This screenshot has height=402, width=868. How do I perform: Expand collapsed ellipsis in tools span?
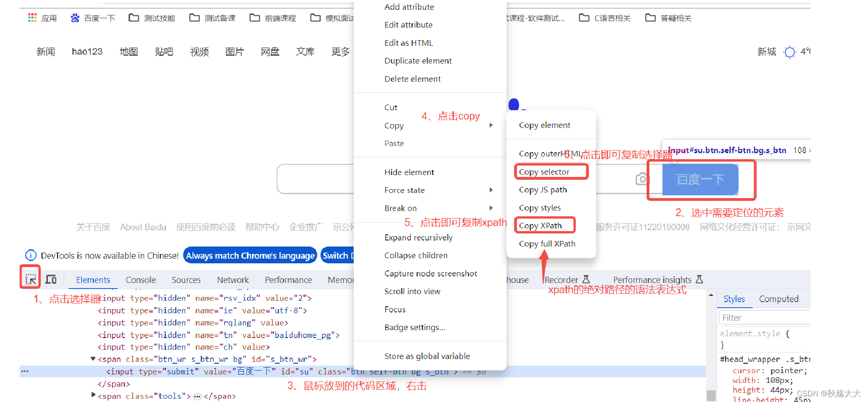tap(197, 396)
